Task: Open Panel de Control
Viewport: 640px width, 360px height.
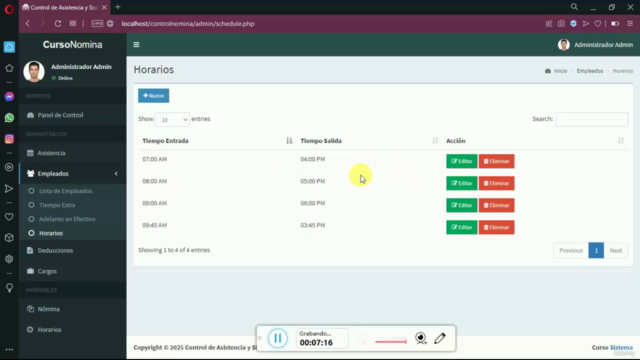Action: [x=60, y=116]
